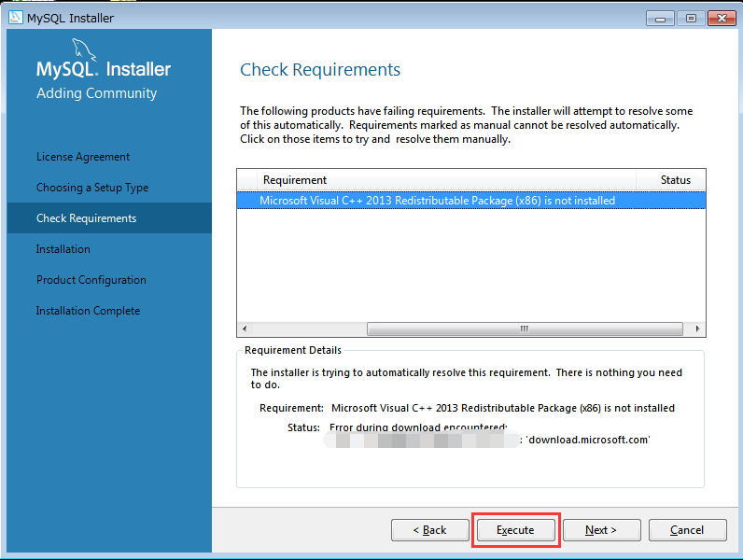Screen dimensions: 743x560
Task: Click the scrollbar right arrow
Action: [x=697, y=329]
